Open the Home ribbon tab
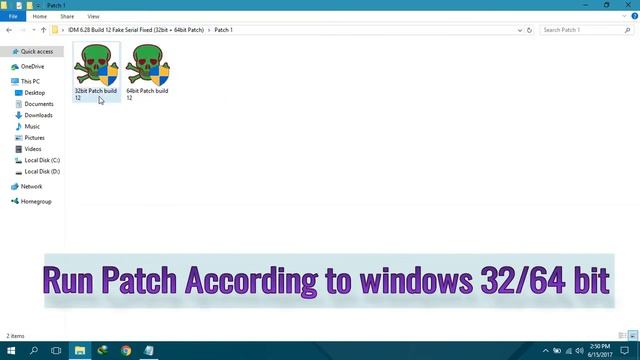The height and width of the screenshot is (360, 640). tap(40, 16)
